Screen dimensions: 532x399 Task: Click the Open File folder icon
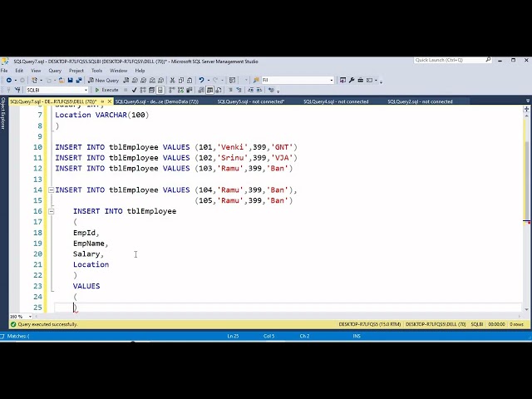tap(62, 81)
